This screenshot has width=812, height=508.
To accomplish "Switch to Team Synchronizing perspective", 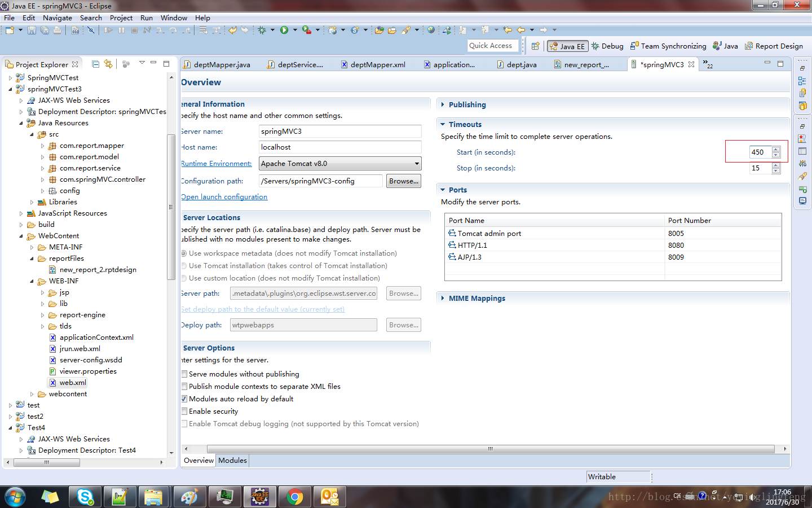I will (x=668, y=46).
